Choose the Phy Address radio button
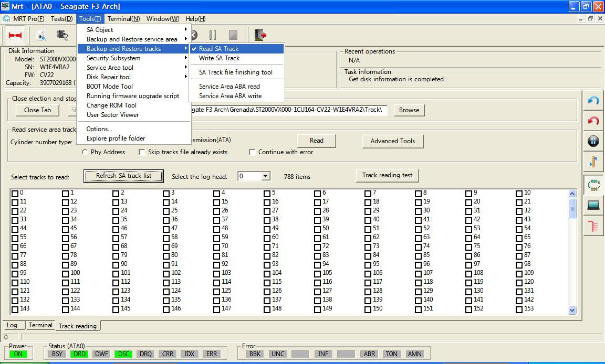 point(85,152)
